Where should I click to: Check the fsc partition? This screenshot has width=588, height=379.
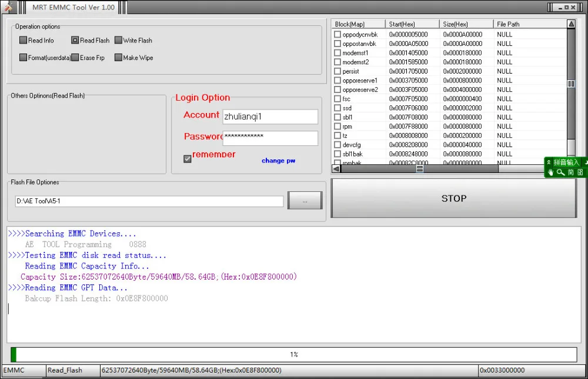(338, 99)
